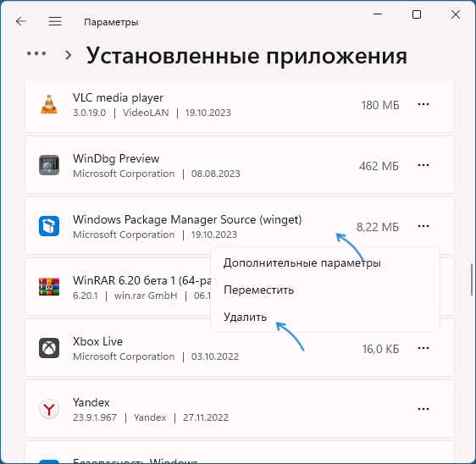Click the VideoLAN publisher text
This screenshot has width=476, height=464.
146,113
